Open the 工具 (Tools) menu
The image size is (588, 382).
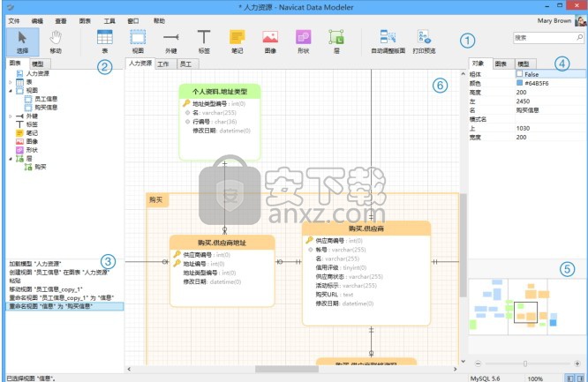(109, 21)
